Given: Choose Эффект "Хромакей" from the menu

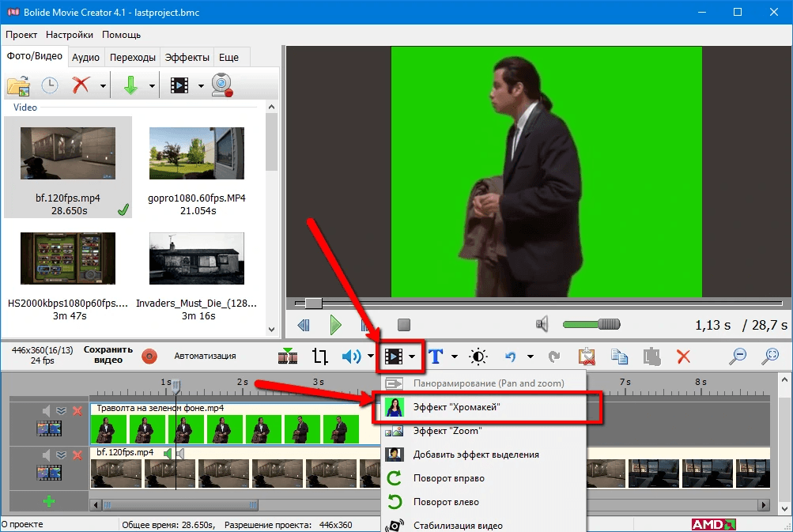Looking at the screenshot, I should point(457,407).
